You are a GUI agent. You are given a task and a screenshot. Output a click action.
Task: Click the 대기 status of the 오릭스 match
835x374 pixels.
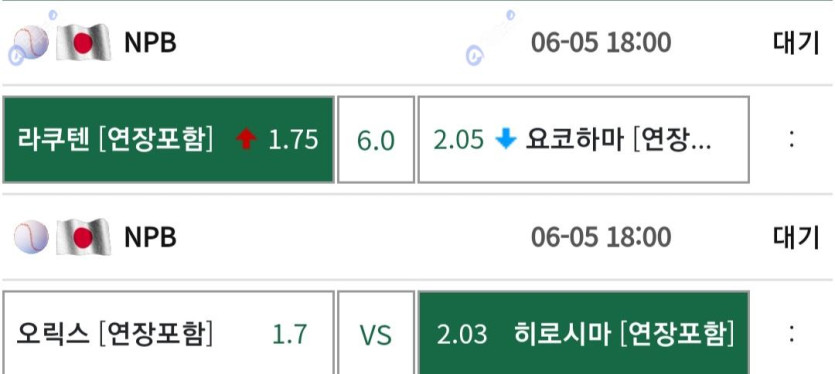796,237
